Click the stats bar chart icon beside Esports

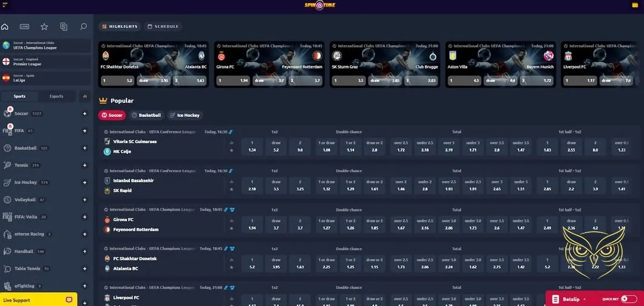coord(85,96)
